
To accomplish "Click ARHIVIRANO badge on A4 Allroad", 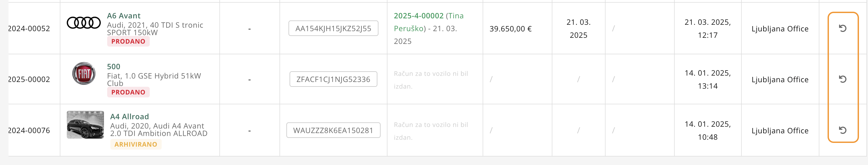I will click(x=135, y=145).
